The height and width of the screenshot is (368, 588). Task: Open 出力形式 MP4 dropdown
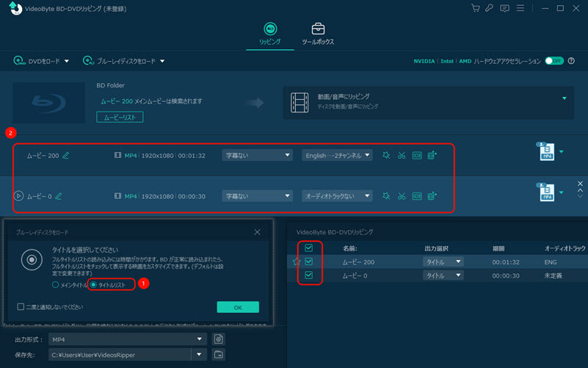click(128, 339)
